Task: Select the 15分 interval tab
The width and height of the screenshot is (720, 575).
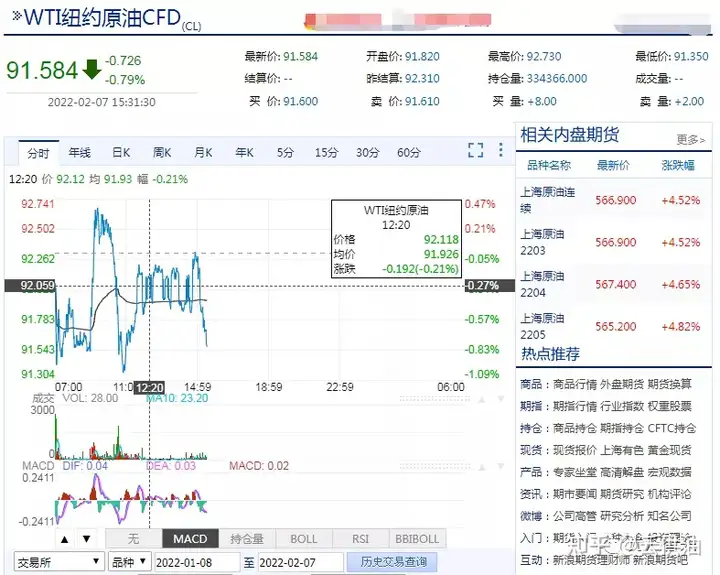Action: [326, 152]
